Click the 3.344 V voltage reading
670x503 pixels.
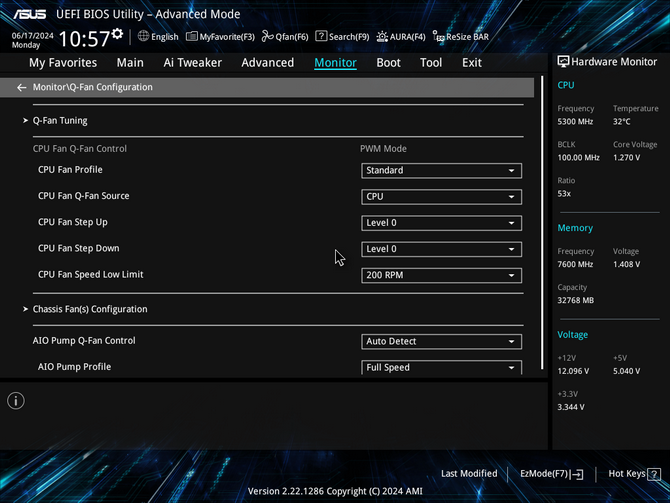click(571, 407)
